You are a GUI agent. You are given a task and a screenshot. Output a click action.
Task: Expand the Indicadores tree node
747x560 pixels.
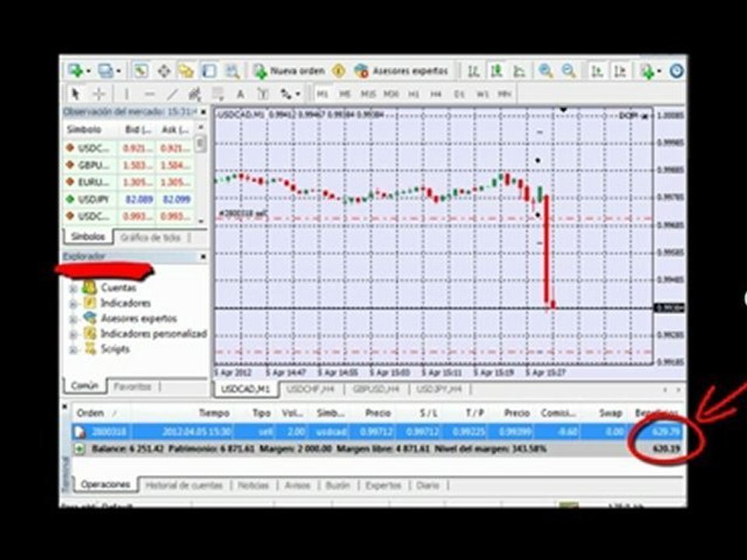coord(73,304)
